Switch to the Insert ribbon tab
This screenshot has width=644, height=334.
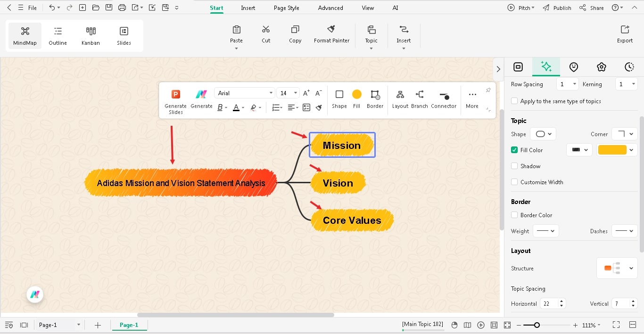click(248, 8)
